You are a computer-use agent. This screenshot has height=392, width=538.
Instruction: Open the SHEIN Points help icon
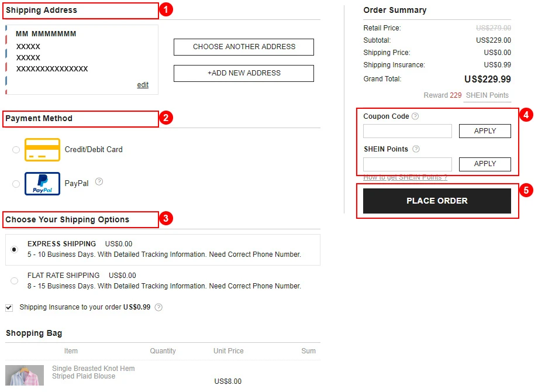coord(415,149)
